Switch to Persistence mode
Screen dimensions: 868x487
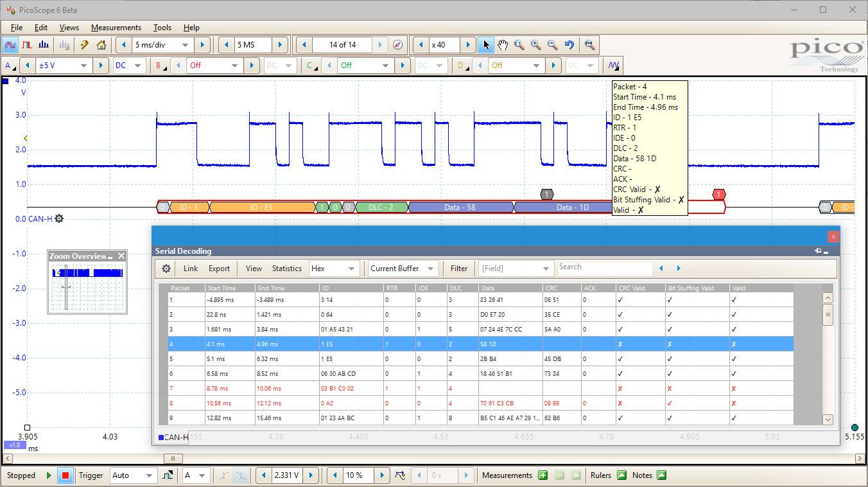click(x=26, y=45)
